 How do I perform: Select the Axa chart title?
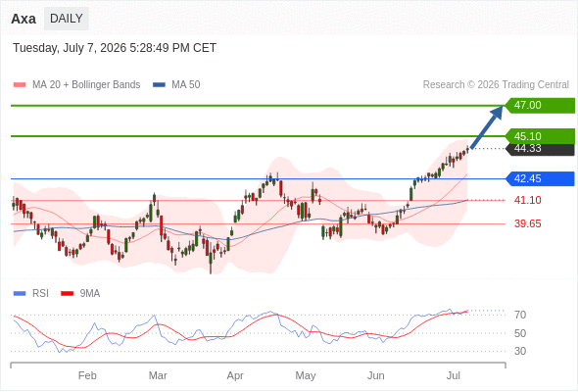[24, 19]
